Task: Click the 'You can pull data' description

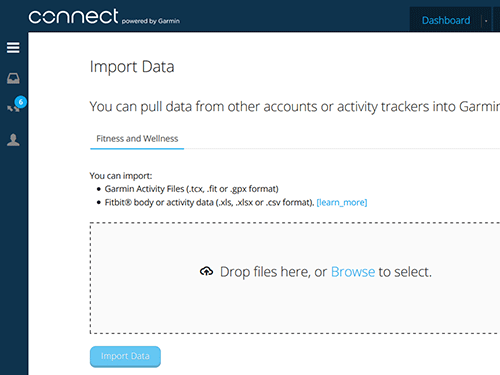Action: point(295,107)
